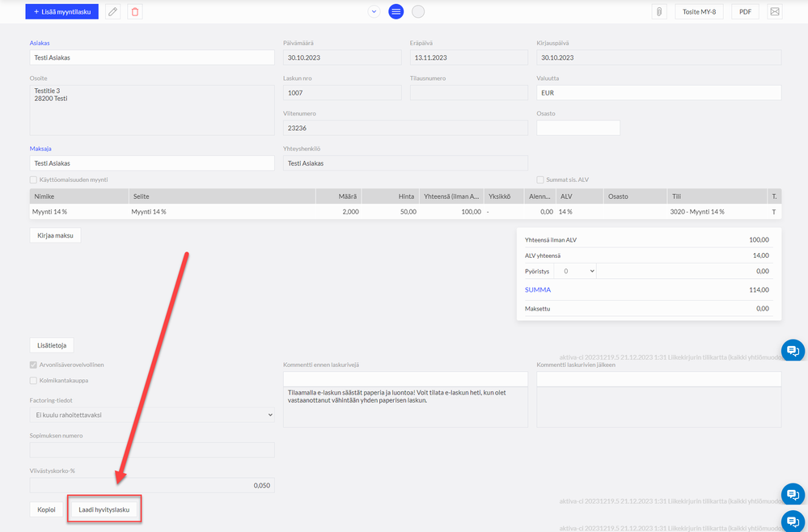Open the Tosite MY-8 voucher
Viewport: 808px width, 532px height.
[x=700, y=11]
